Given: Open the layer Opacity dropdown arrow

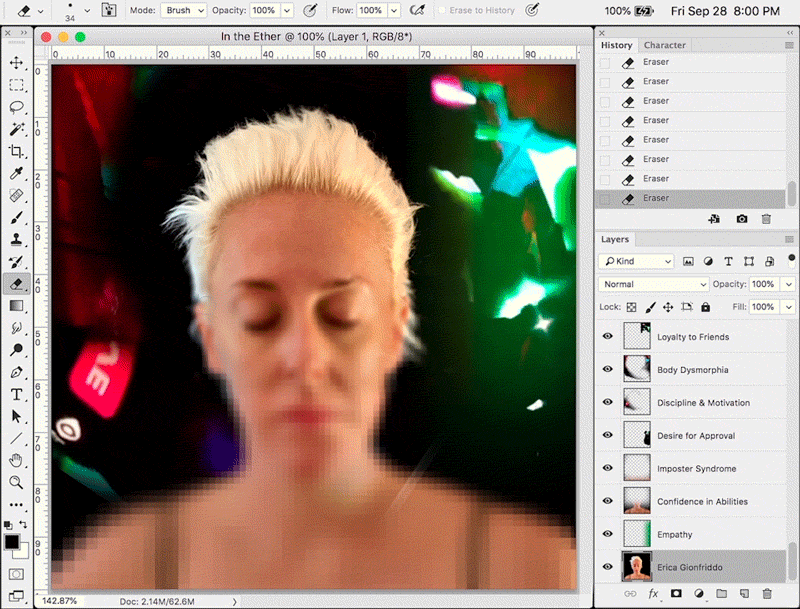Looking at the screenshot, I should [x=789, y=284].
